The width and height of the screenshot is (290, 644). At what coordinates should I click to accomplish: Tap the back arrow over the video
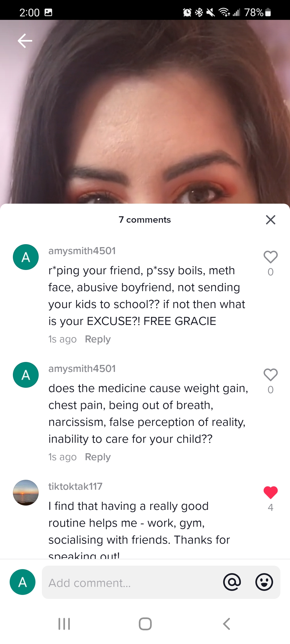[25, 41]
